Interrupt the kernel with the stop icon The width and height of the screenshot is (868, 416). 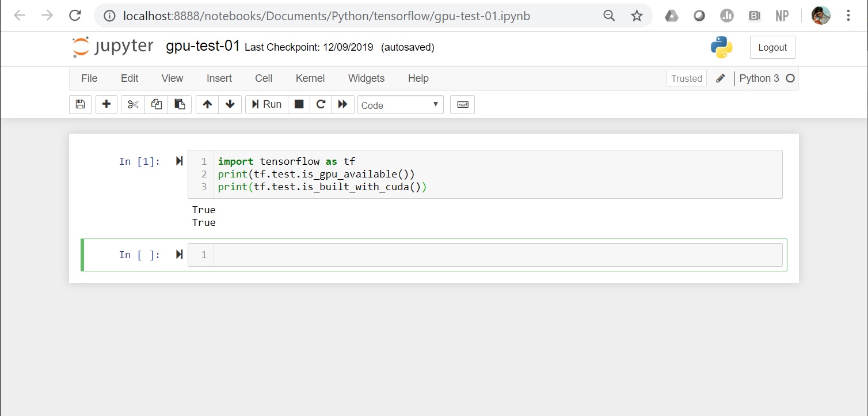click(x=299, y=104)
